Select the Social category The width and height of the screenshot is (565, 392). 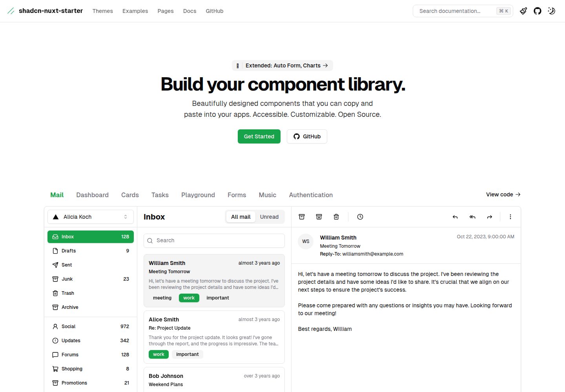tap(91, 327)
